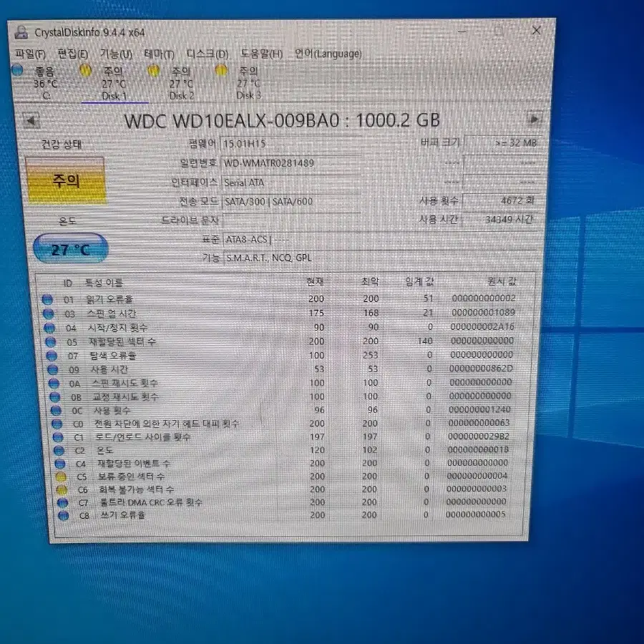Screen dimensions: 644x644
Task: Click the 27 °C temperature button
Action: 71,248
